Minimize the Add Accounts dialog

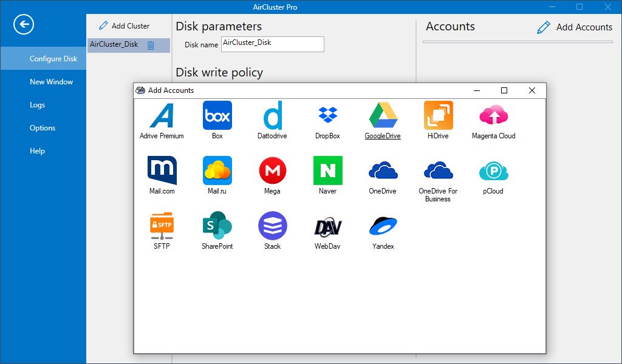click(477, 90)
